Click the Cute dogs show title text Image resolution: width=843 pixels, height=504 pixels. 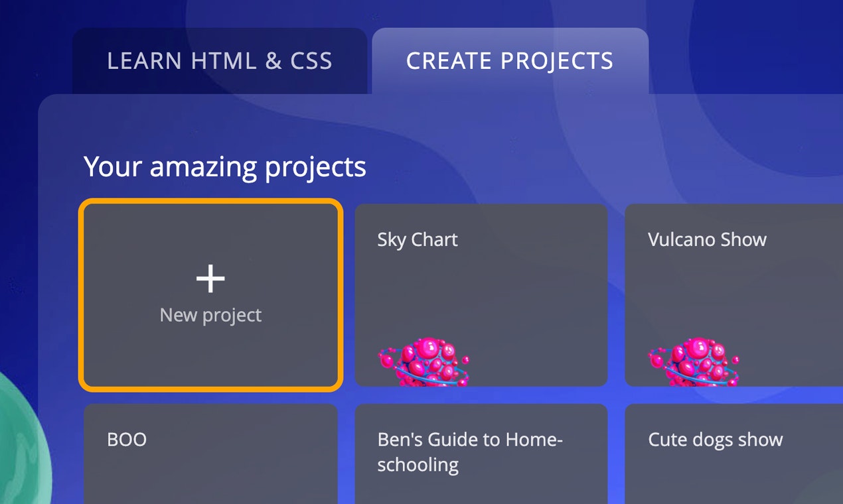pos(715,439)
